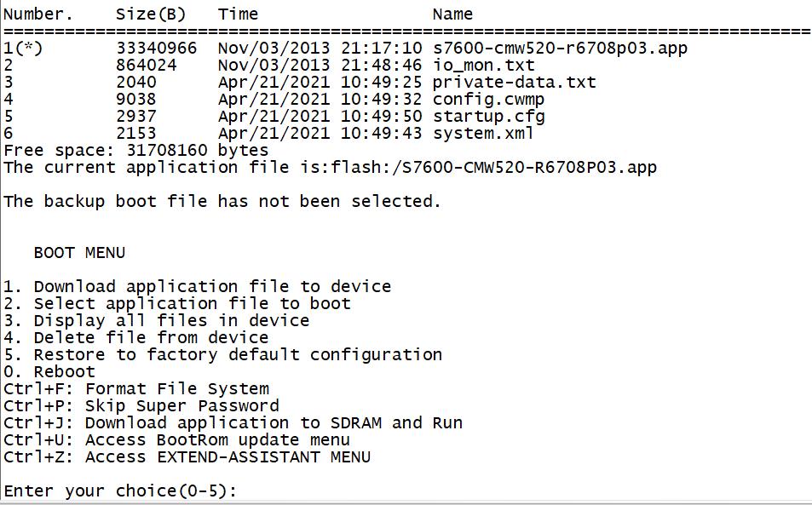Select the 'Select application file to boot' option
This screenshot has width=812, height=505.
coord(176,304)
